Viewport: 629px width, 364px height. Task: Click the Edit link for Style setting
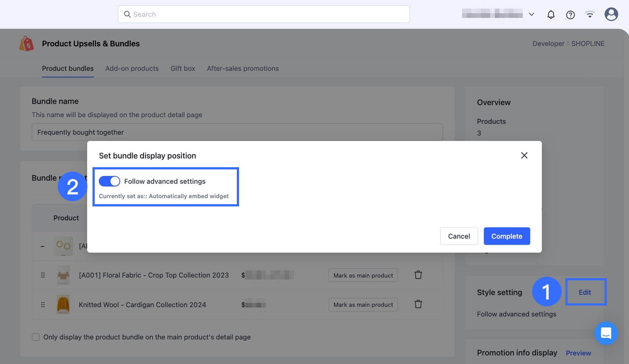tap(585, 292)
